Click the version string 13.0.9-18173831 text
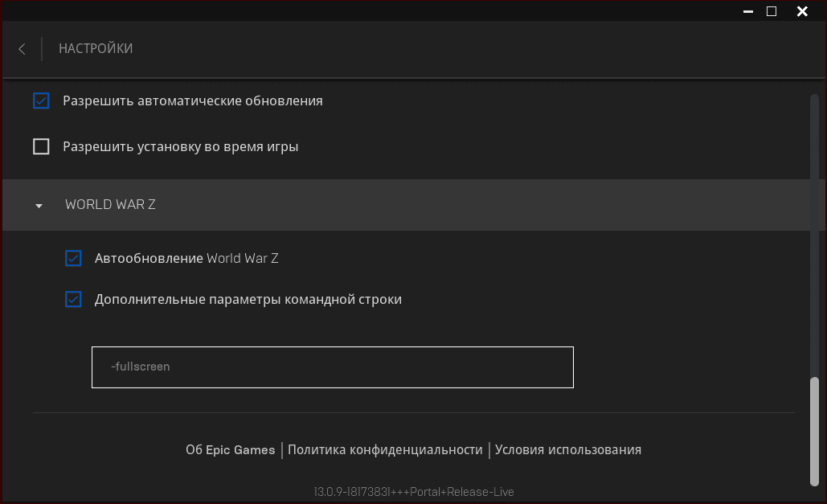 click(x=413, y=492)
